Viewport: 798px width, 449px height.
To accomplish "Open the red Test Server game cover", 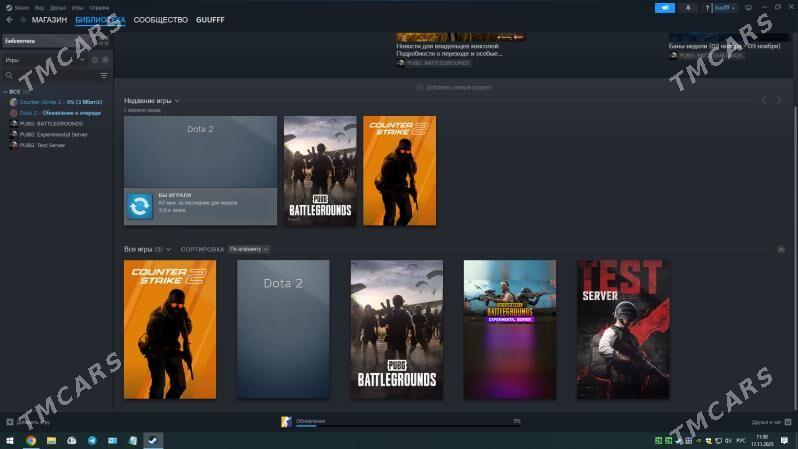I will (x=623, y=329).
